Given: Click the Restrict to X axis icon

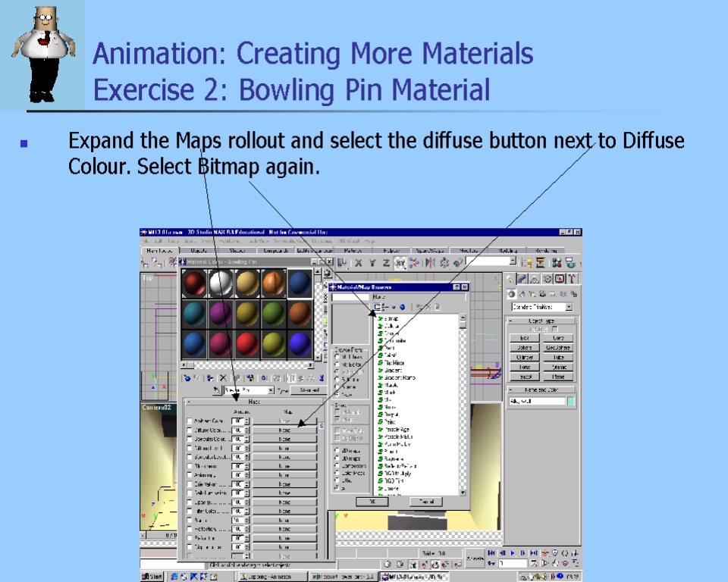Looking at the screenshot, I should [x=358, y=263].
